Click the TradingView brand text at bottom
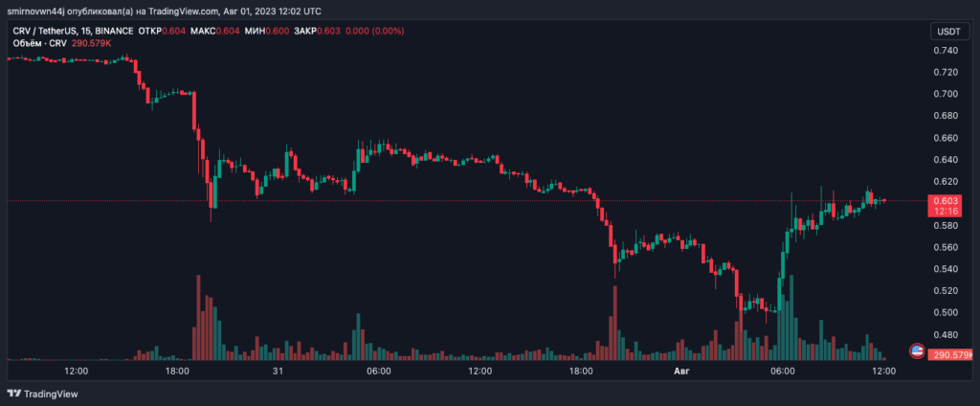 pyautogui.click(x=51, y=394)
